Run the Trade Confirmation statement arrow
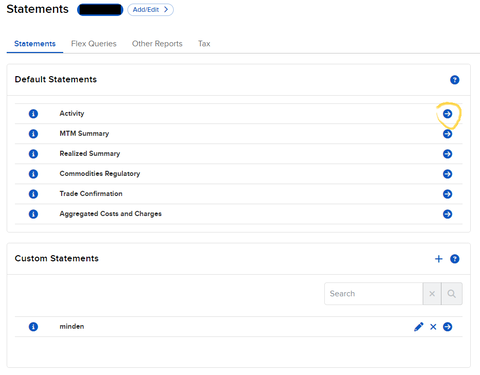This screenshot has width=480, height=375. pos(447,194)
